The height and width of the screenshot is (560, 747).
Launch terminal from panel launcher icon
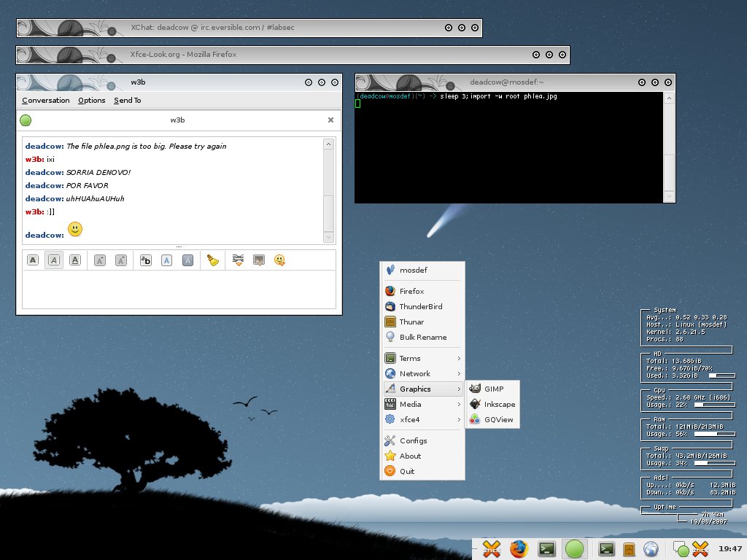point(606,549)
